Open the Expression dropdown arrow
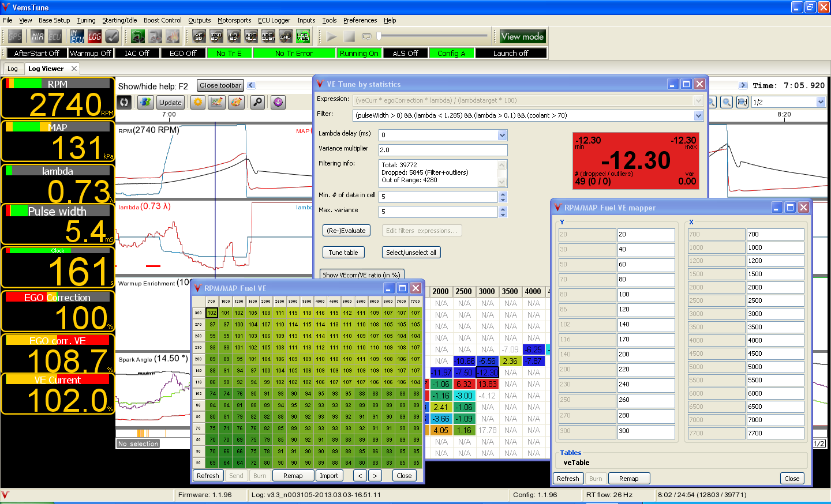The image size is (831, 504). [698, 100]
